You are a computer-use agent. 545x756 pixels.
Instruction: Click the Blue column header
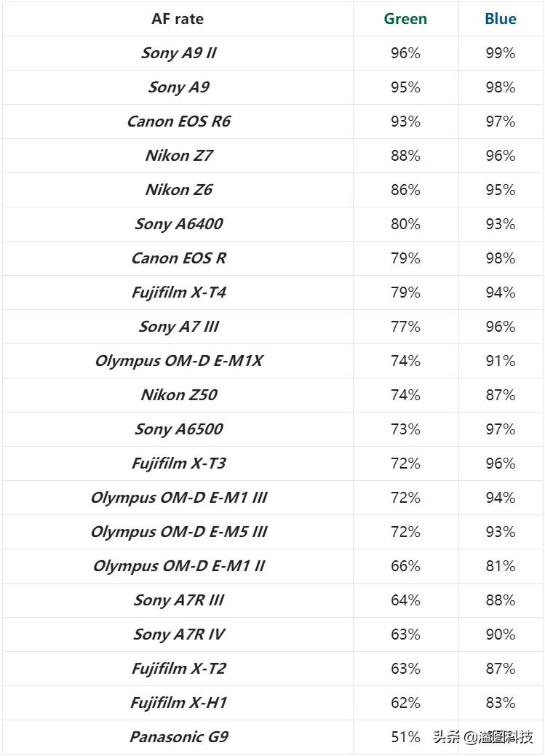[501, 19]
